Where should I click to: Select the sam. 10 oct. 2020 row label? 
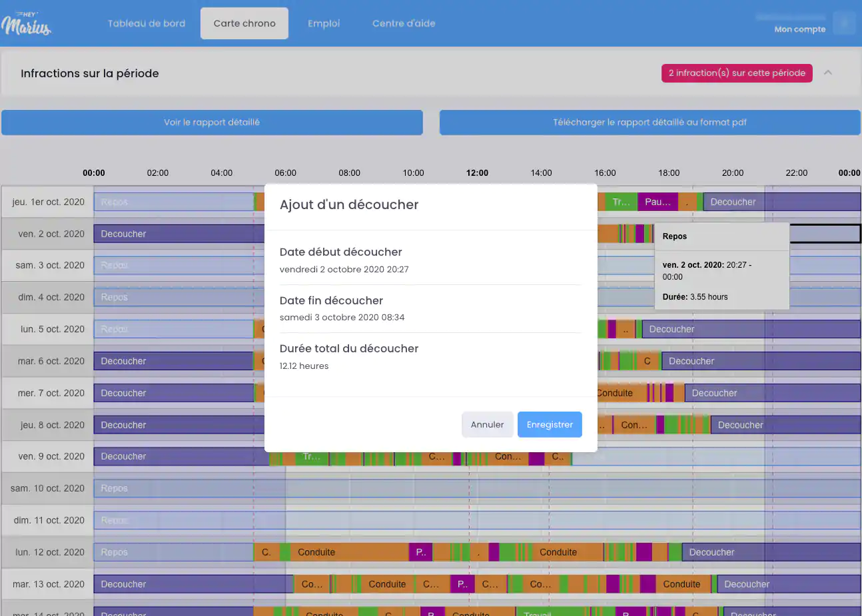47,488
